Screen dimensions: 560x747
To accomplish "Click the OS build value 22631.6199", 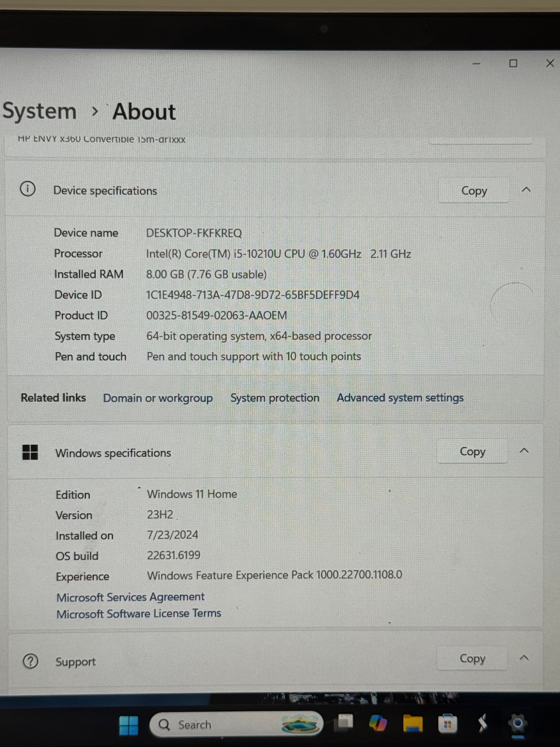I will click(x=174, y=555).
